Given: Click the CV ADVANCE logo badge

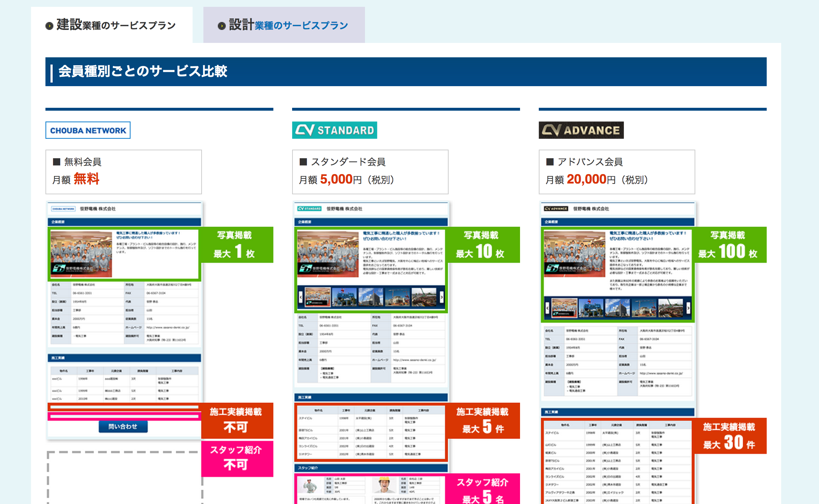Looking at the screenshot, I should click(581, 130).
